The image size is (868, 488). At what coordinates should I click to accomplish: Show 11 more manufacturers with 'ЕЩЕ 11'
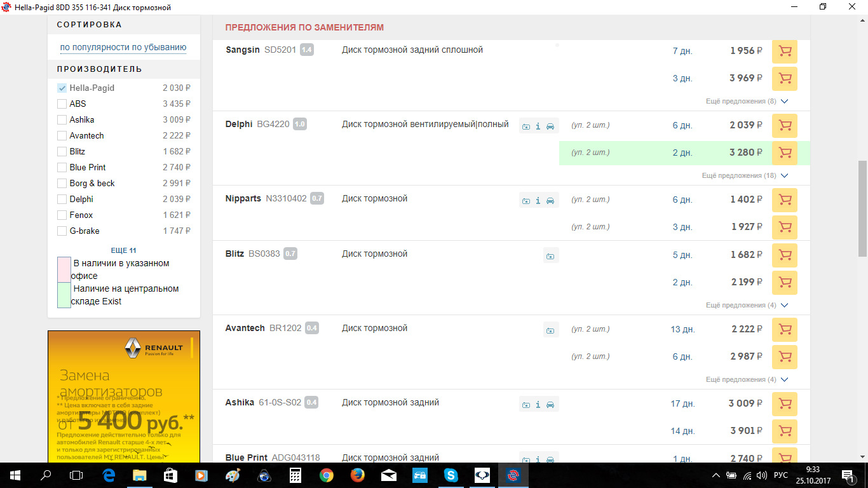click(123, 250)
